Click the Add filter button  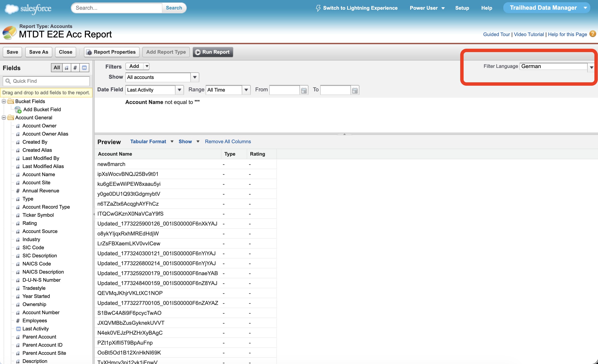134,66
